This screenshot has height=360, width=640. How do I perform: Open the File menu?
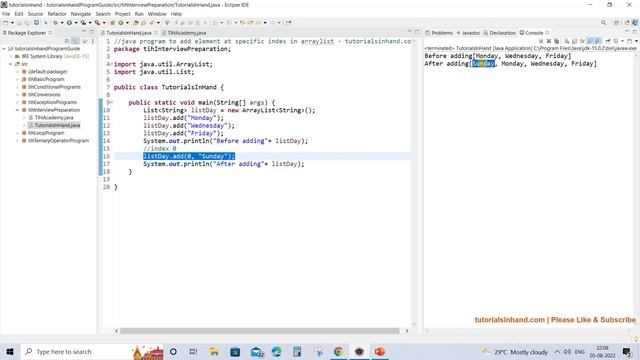click(6, 14)
